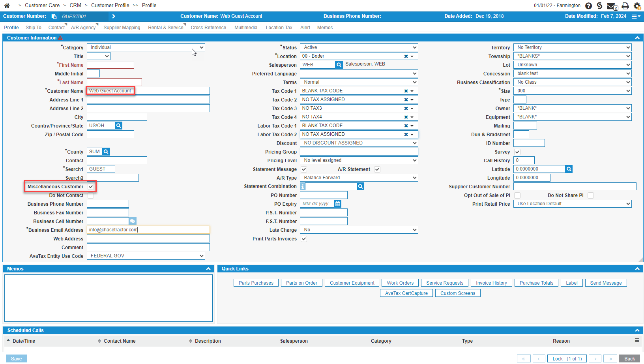The height and width of the screenshot is (364, 644).
Task: Switch to the Ship To tab
Action: 34,28
